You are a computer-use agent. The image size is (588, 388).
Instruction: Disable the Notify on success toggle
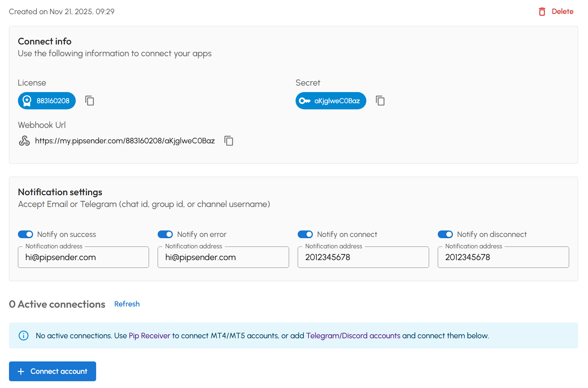pos(26,234)
